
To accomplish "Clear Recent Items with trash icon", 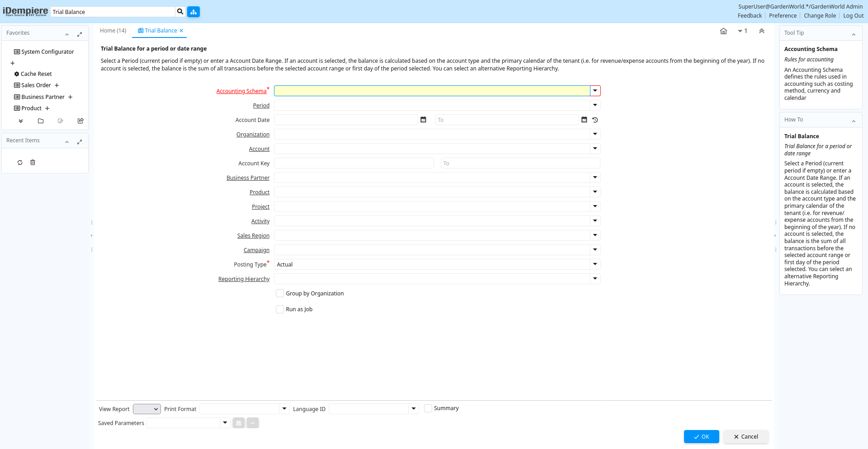I will pyautogui.click(x=33, y=163).
